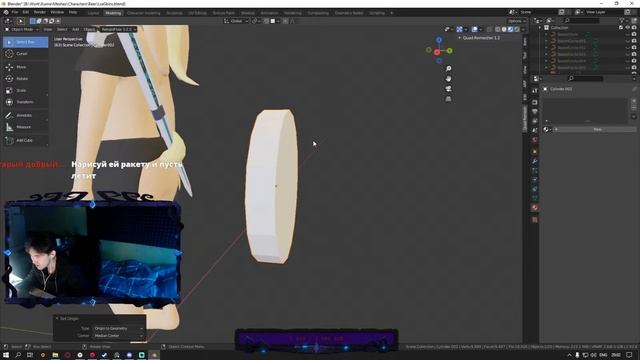640x360 pixels.
Task: Switch to solid viewport shading
Action: [x=504, y=29]
